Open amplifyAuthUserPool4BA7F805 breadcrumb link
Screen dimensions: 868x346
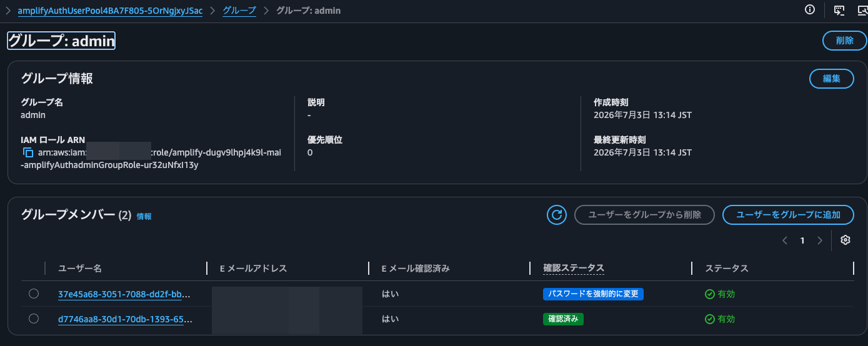110,11
